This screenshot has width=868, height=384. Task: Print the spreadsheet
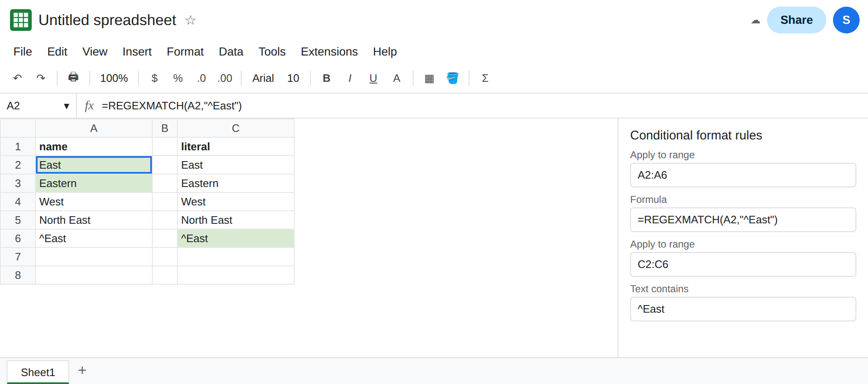click(73, 77)
